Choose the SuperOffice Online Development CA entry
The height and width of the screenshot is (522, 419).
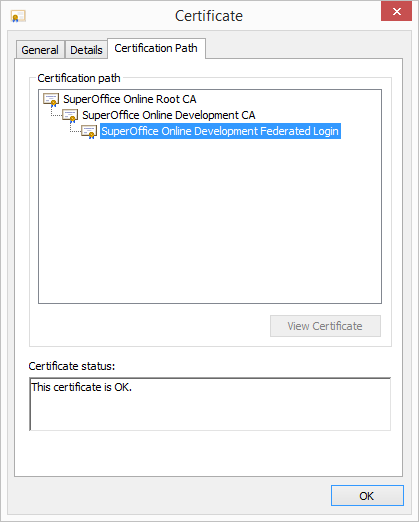[169, 115]
